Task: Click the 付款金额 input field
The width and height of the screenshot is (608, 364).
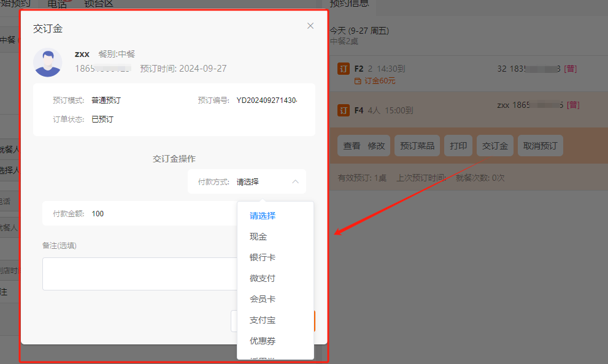Action: (x=160, y=214)
